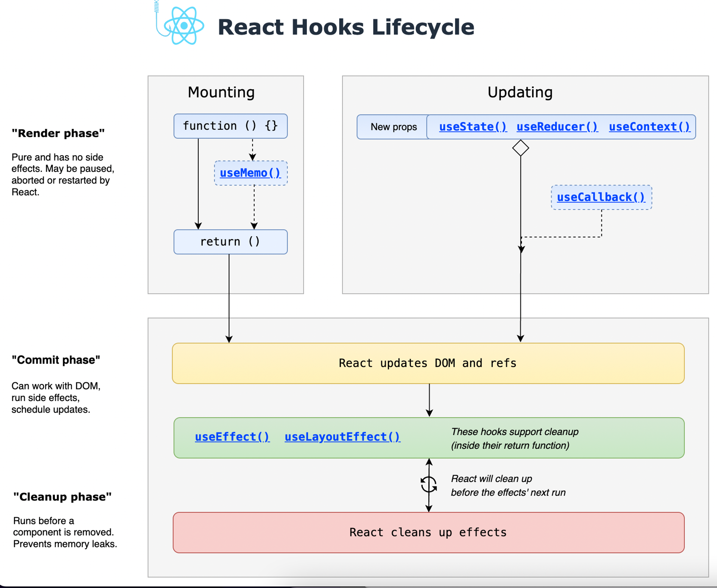
Task: Click the 'function () {}' box
Action: point(231,126)
